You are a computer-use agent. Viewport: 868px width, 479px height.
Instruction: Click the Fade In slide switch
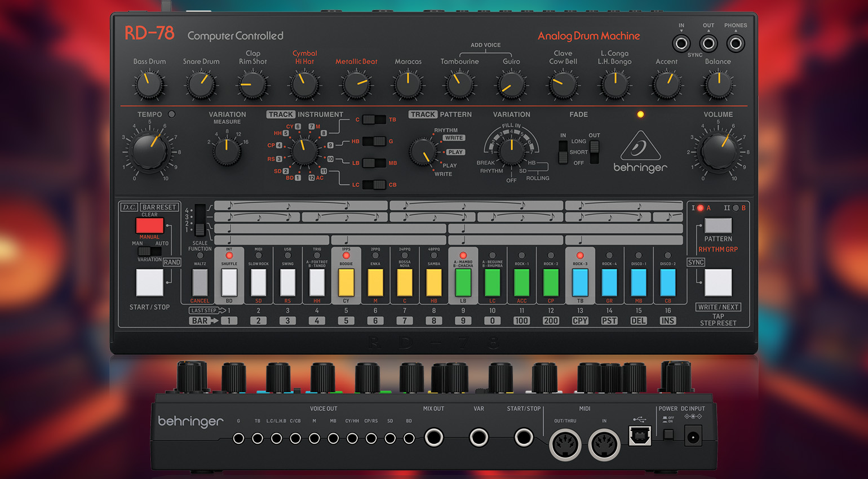563,152
